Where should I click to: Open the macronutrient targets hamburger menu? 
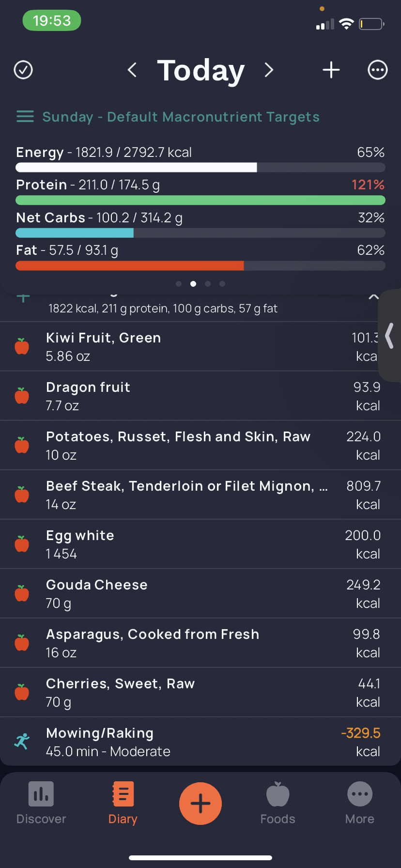click(x=25, y=117)
